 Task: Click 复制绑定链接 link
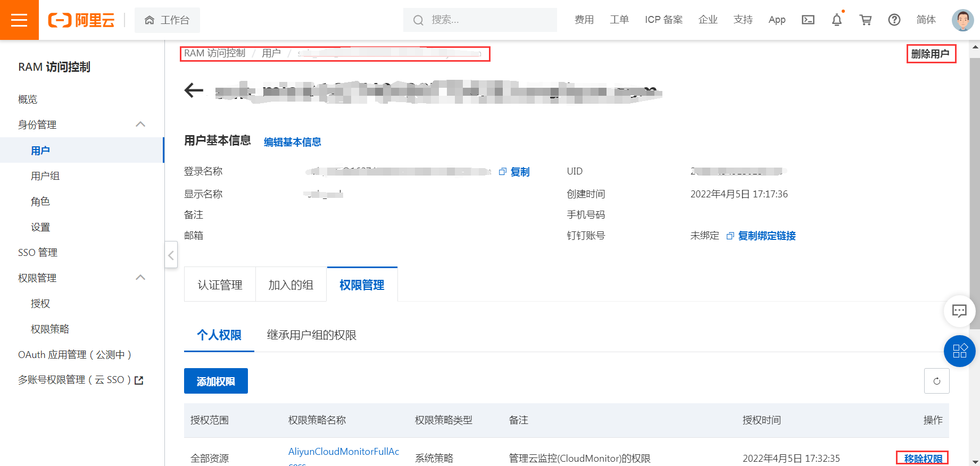767,236
